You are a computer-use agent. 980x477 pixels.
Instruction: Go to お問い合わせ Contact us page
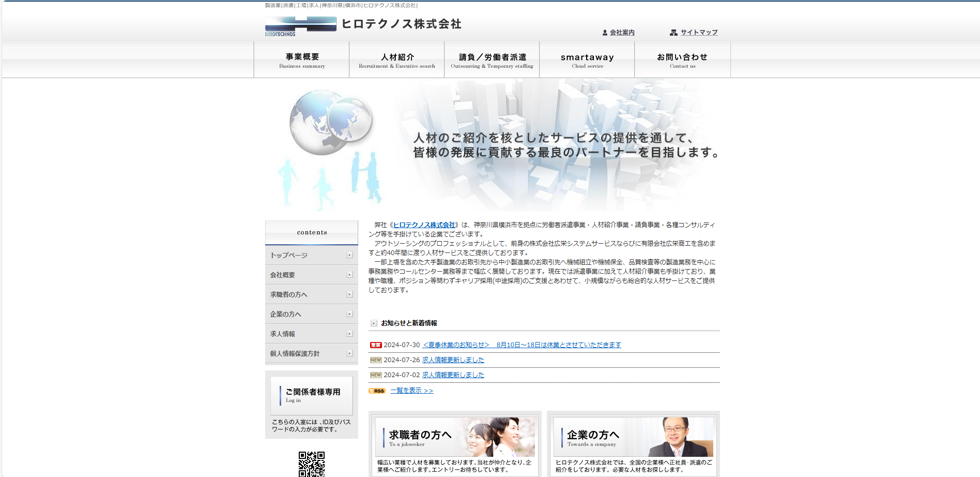point(682,60)
